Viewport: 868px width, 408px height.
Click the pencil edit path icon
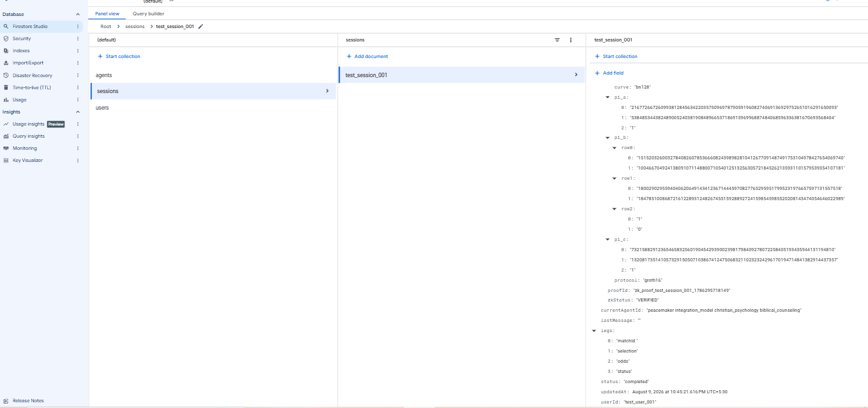(x=200, y=27)
